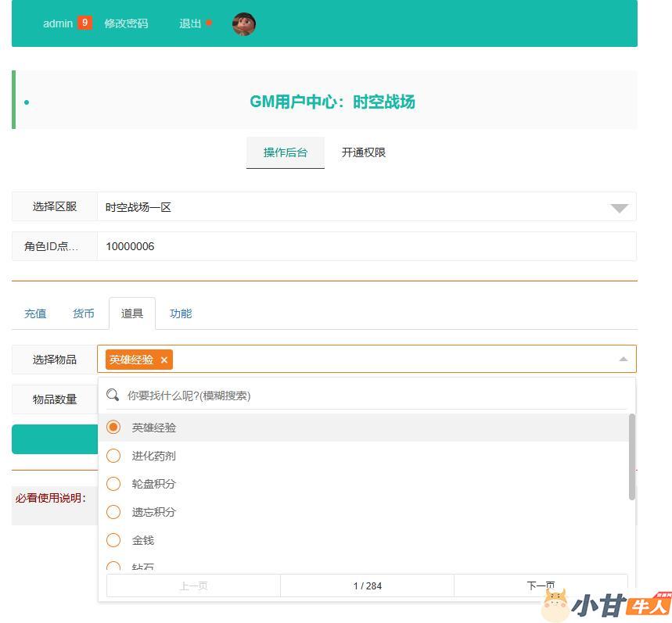This screenshot has width=672, height=623.
Task: Switch to the 开通权限 tab
Action: point(364,152)
